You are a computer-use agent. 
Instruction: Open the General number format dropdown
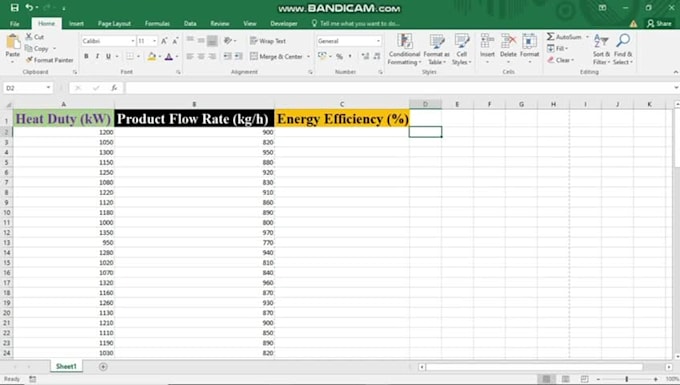378,41
